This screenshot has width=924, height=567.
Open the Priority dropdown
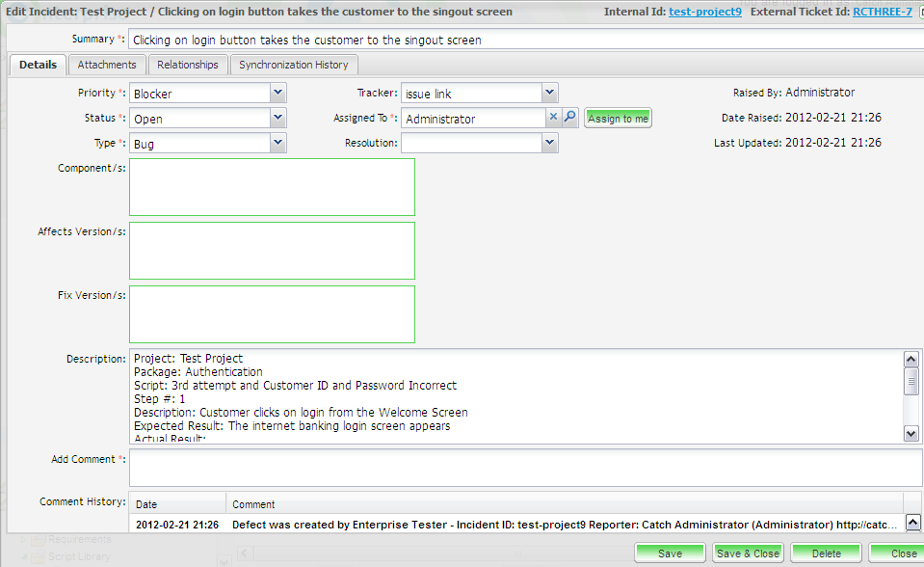coord(277,94)
